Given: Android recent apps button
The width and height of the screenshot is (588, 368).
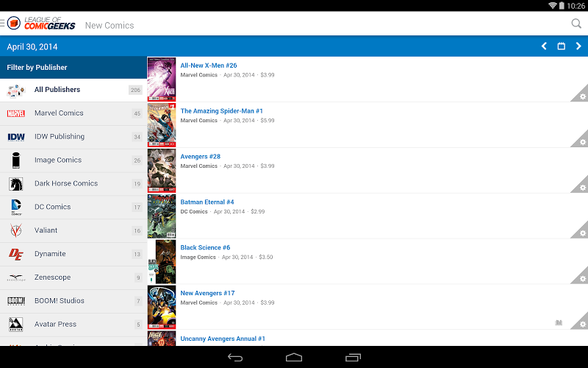Looking at the screenshot, I should pyautogui.click(x=353, y=358).
